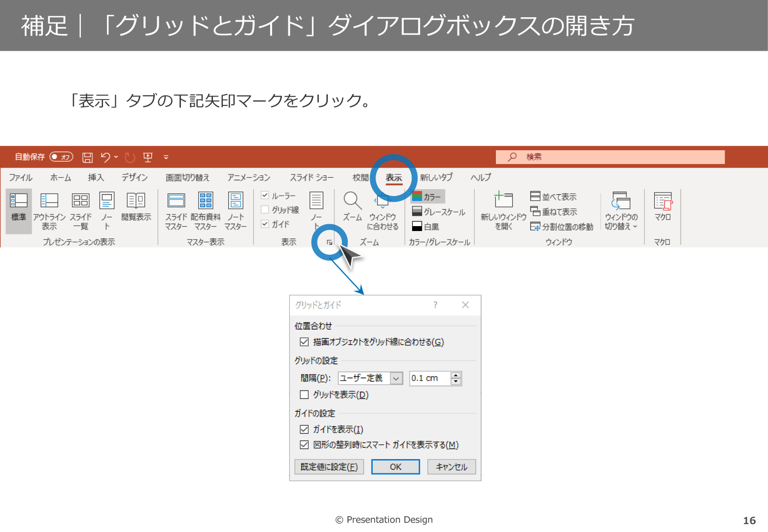Screen dimensions: 768x532
Task: Click the ズーム magnifier icon
Action: click(352, 207)
